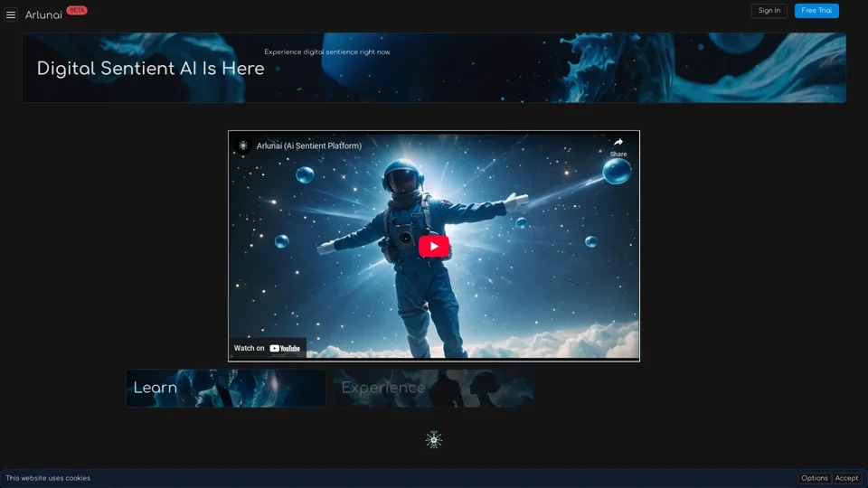868x488 pixels.
Task: Click Watch on YouTube
Action: click(x=267, y=348)
